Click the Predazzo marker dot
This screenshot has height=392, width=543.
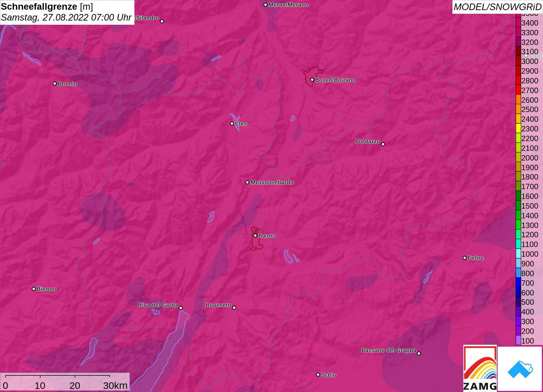point(383,144)
